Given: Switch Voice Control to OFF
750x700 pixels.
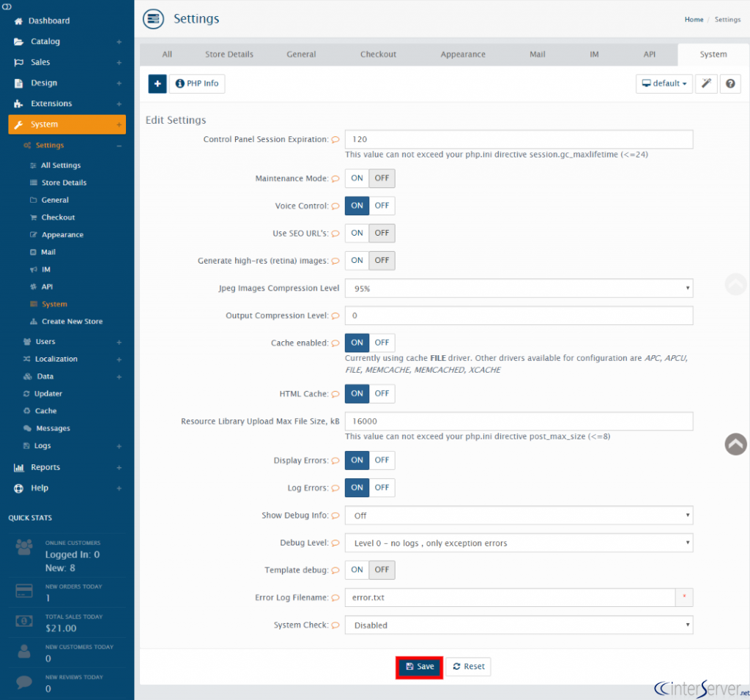Looking at the screenshot, I should [382, 206].
